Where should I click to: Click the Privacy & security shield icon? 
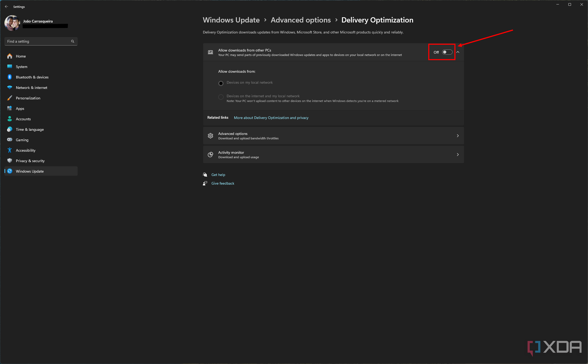pyautogui.click(x=10, y=161)
